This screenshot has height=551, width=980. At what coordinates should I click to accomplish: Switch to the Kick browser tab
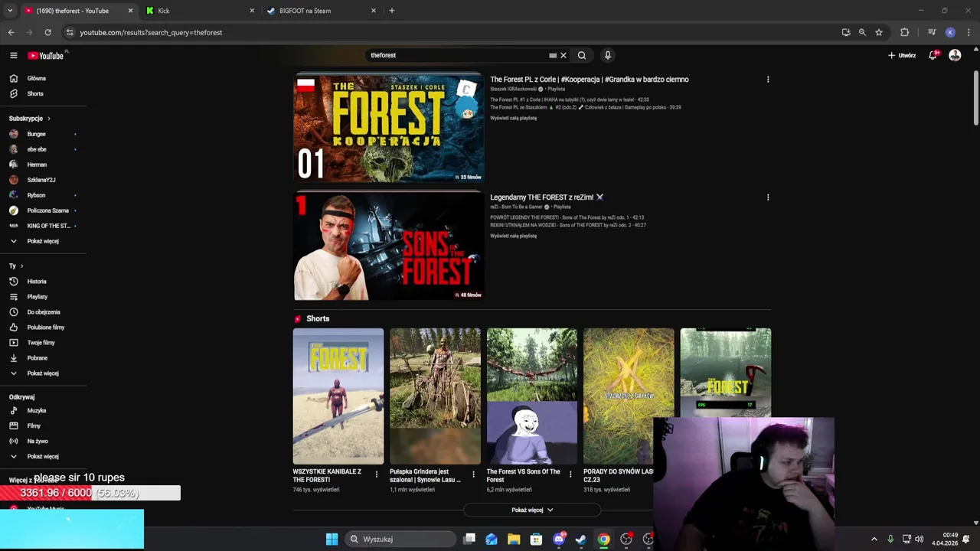click(200, 11)
